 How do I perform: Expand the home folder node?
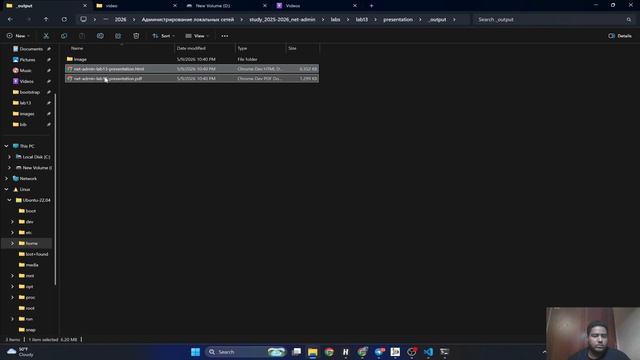point(13,243)
